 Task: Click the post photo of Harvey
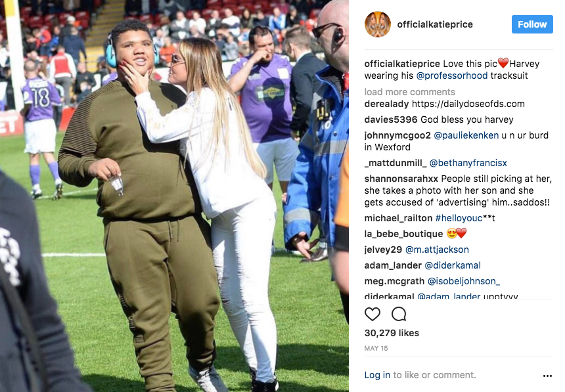coord(174,196)
